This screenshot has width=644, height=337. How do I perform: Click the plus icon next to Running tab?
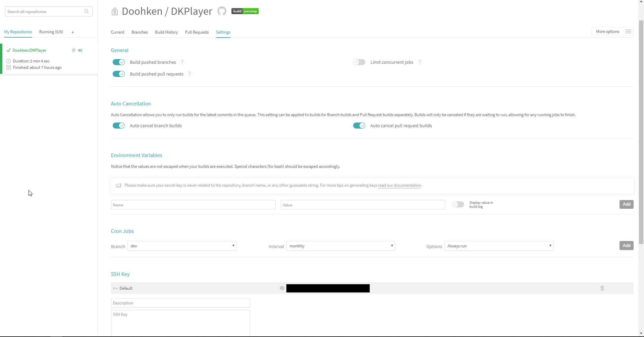point(72,32)
